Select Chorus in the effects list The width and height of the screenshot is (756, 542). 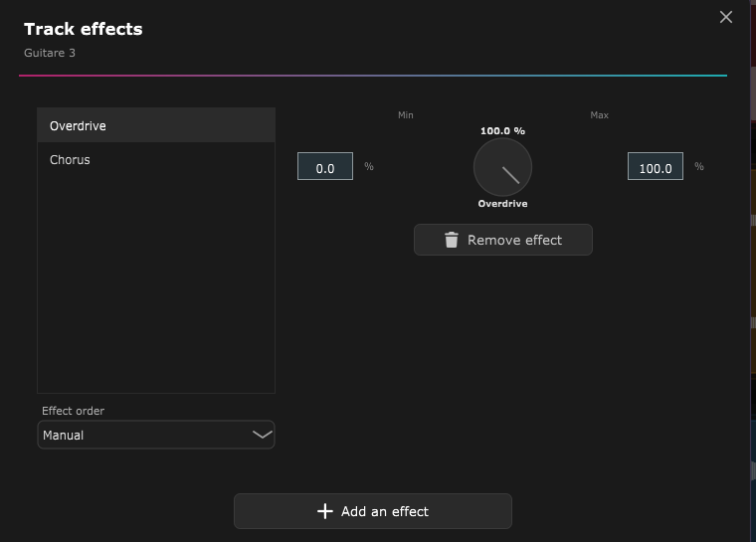coord(156,159)
